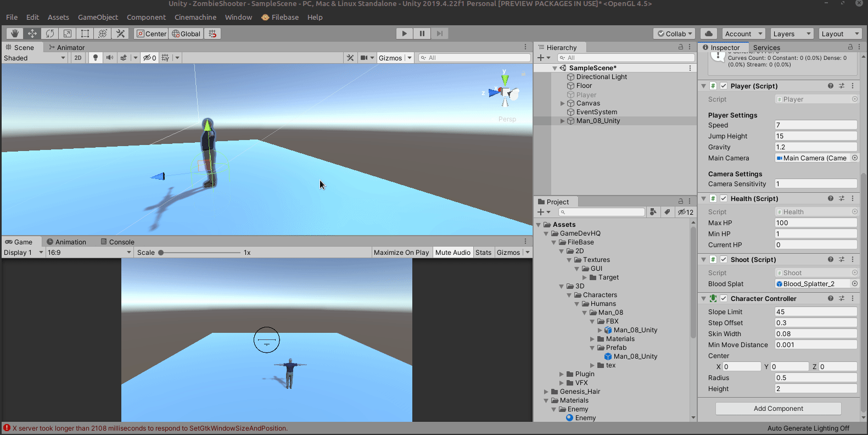
Task: Open the Cinemachine menu
Action: [195, 17]
